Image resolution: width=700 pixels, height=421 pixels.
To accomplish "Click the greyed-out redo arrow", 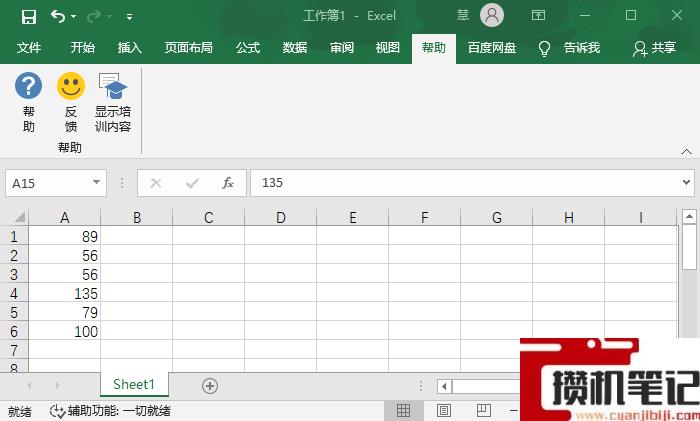I will point(94,17).
